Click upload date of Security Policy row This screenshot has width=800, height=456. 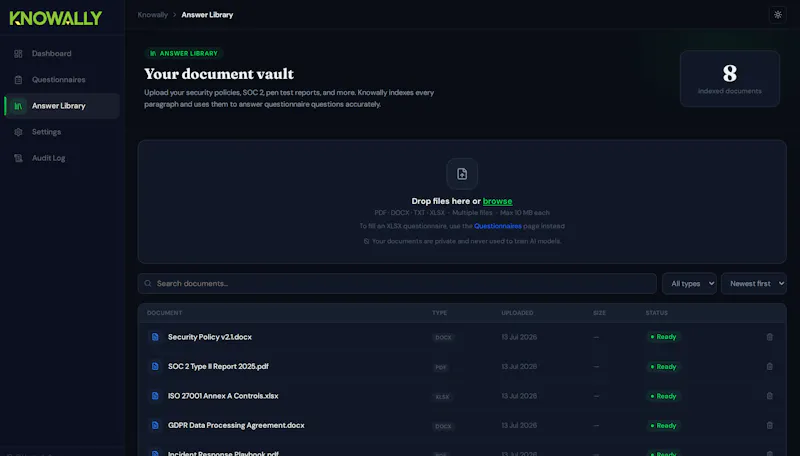click(x=519, y=337)
